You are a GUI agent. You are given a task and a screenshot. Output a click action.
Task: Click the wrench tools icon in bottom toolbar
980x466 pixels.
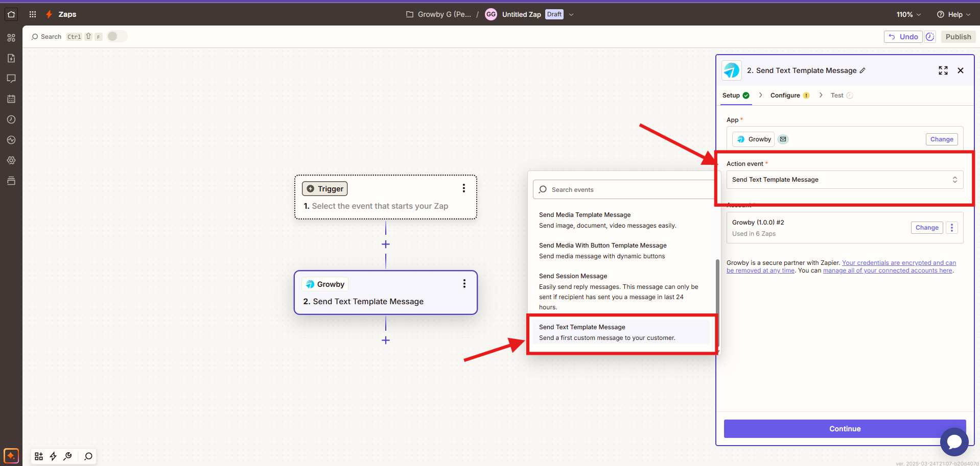[x=67, y=456]
